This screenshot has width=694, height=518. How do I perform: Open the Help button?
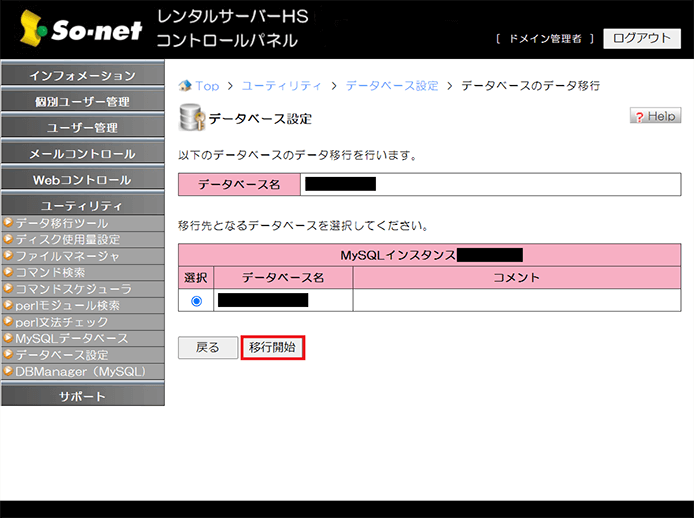[655, 116]
